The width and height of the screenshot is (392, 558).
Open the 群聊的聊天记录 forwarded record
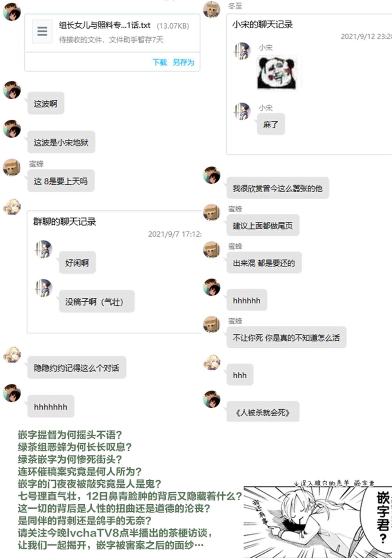[x=114, y=272]
